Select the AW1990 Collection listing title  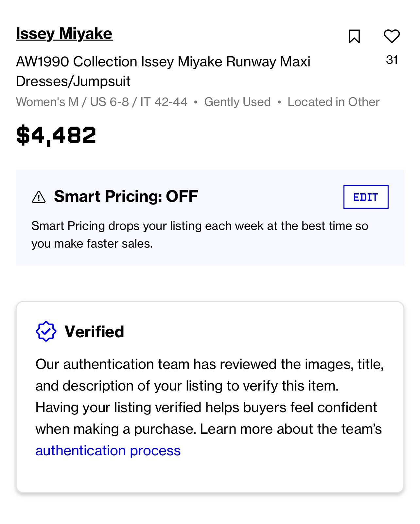[163, 71]
